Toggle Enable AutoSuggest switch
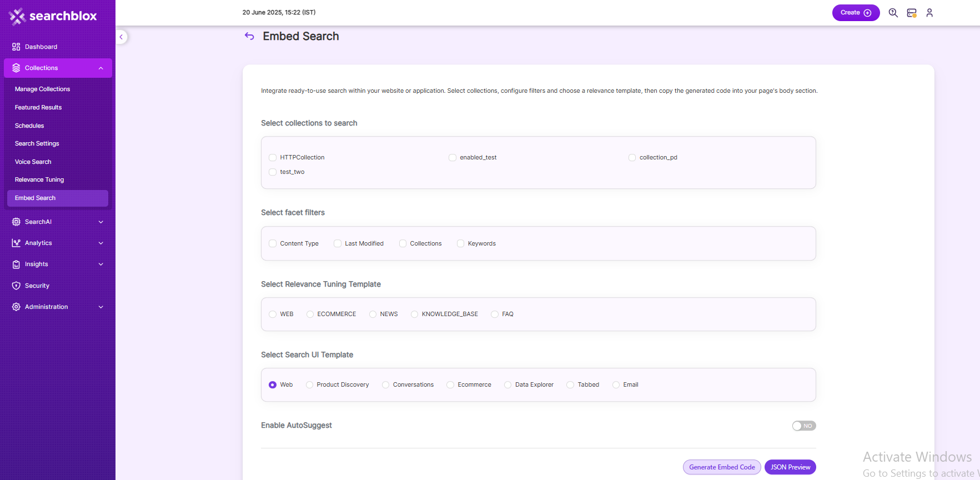The height and width of the screenshot is (480, 980). coord(803,426)
